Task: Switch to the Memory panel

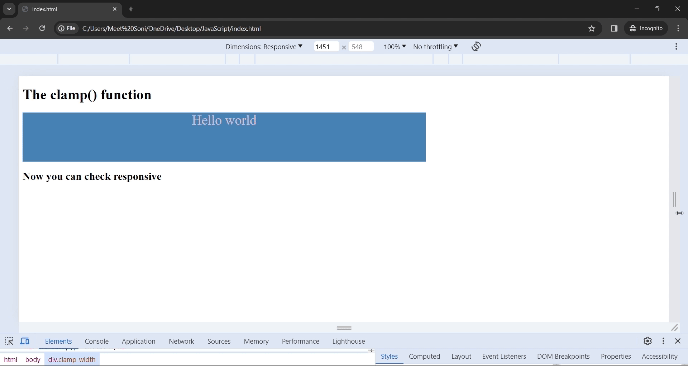Action: click(256, 341)
